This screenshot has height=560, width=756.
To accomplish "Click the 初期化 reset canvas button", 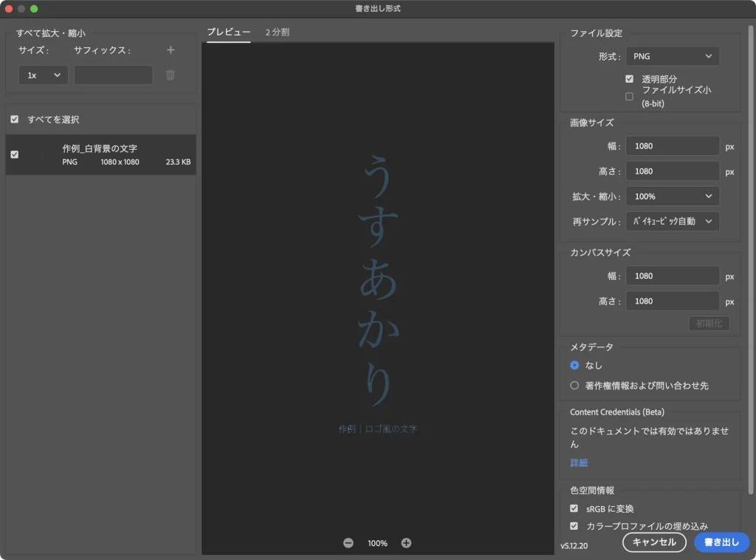I will [709, 323].
